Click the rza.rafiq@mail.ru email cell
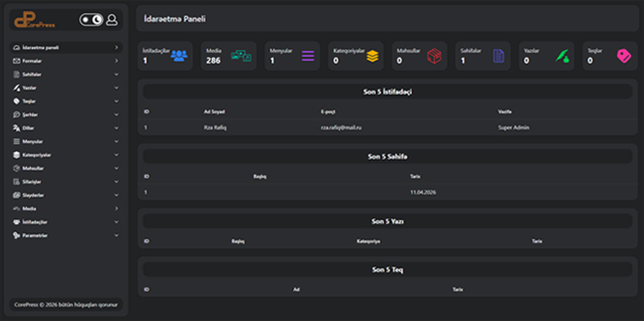 click(341, 128)
